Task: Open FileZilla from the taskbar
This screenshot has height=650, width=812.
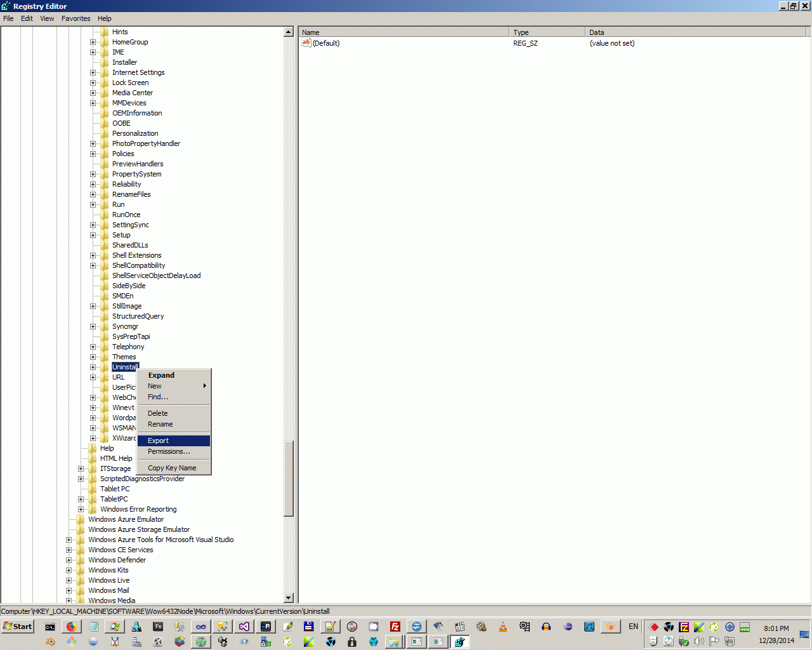Action: (395, 627)
